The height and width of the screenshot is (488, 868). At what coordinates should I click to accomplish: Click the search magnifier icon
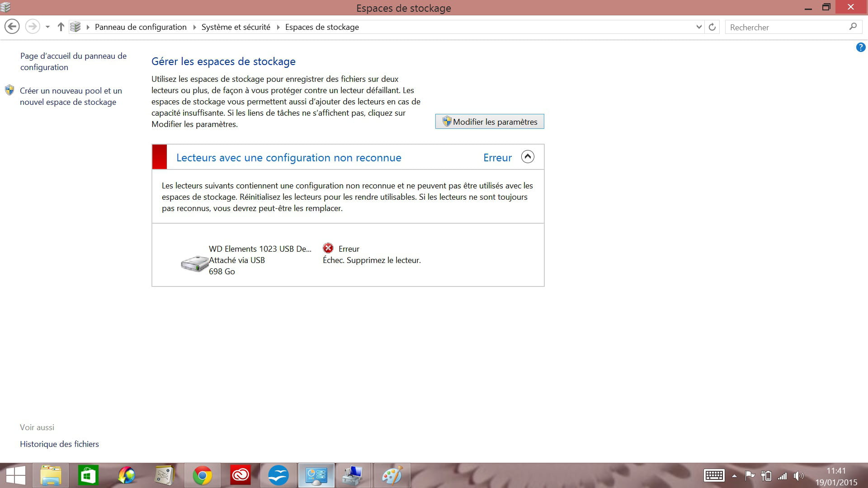853,27
